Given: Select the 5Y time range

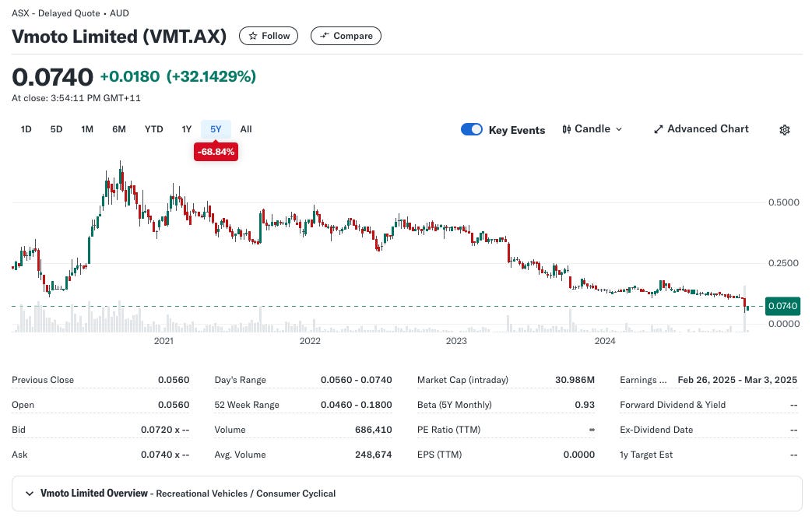Looking at the screenshot, I should tap(216, 129).
